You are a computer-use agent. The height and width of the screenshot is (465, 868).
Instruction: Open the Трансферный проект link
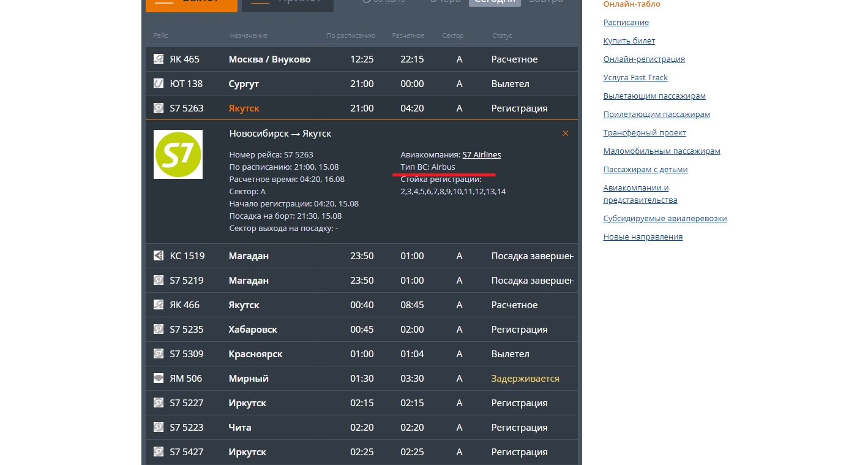645,133
